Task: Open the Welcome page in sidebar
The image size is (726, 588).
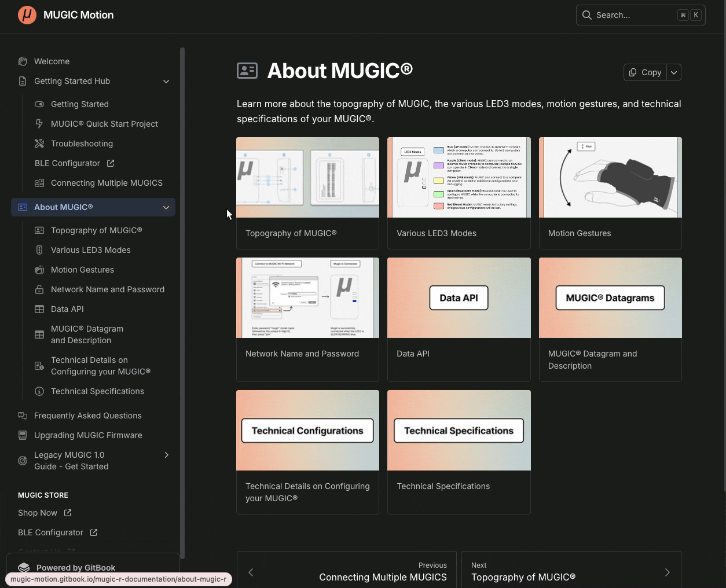Action: 52,61
